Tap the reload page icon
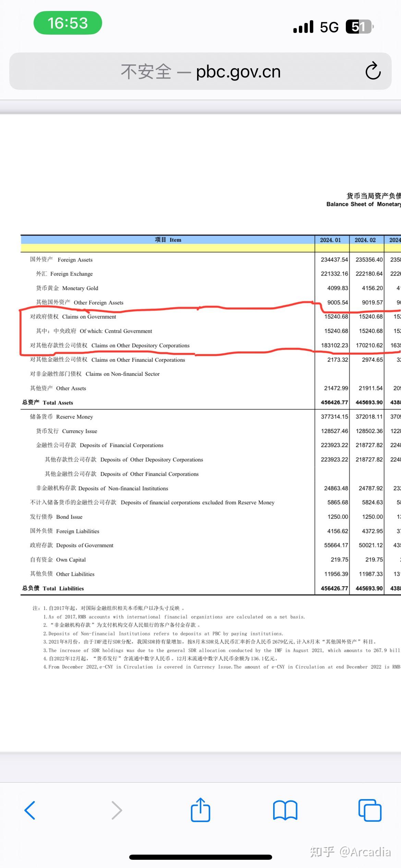Viewport: 401px width, 868px height. (373, 71)
